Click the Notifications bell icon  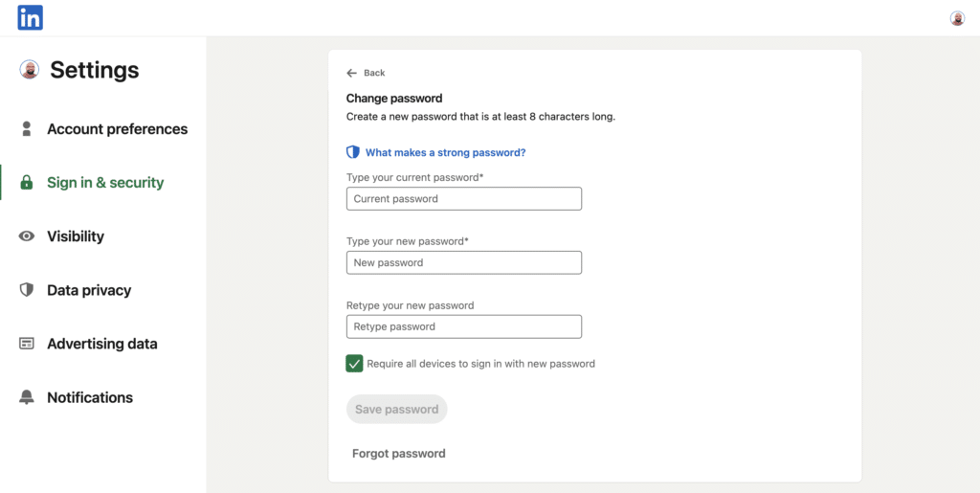(x=26, y=397)
